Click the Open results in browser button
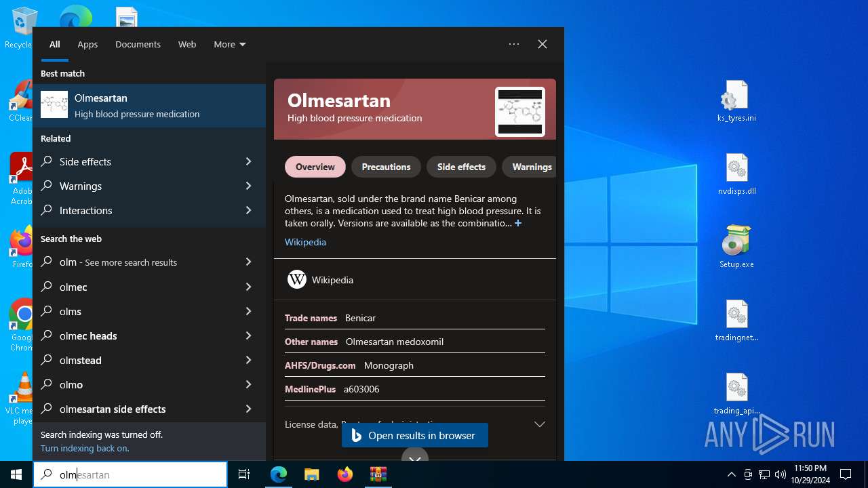 click(x=415, y=436)
